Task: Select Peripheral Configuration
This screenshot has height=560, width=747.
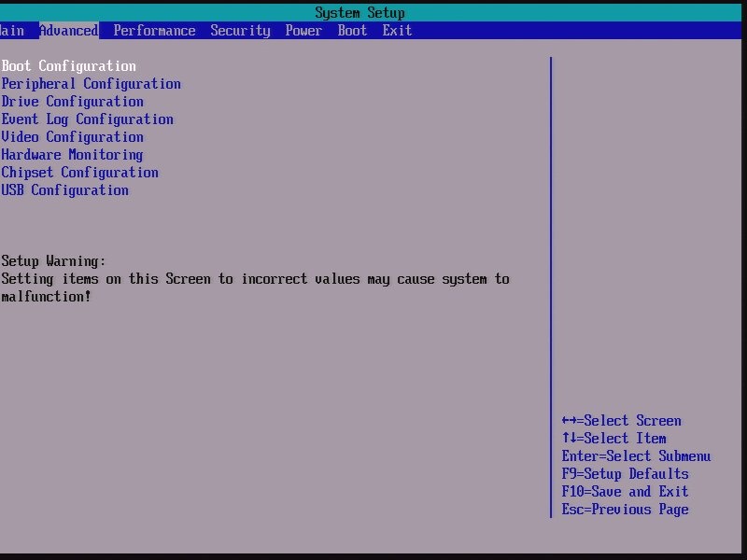Action: pyautogui.click(x=91, y=83)
